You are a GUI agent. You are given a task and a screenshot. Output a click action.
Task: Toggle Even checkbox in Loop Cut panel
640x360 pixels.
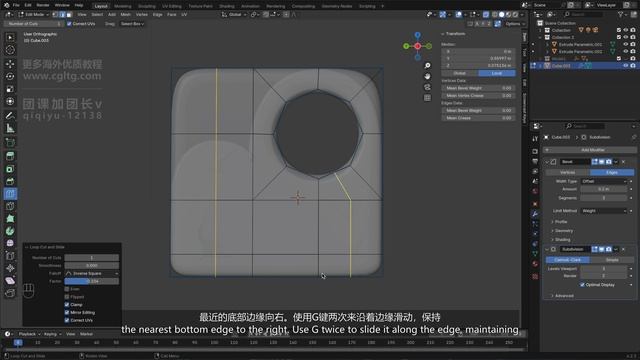click(67, 289)
